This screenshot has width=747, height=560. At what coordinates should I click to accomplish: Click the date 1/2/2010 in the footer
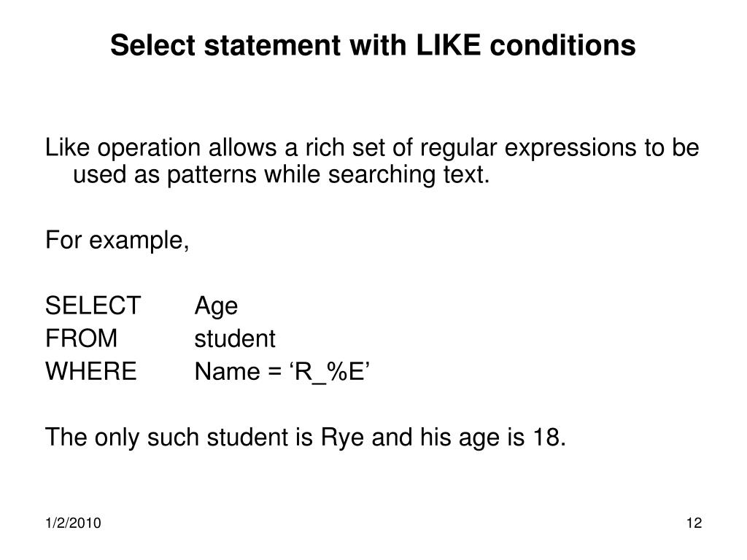pyautogui.click(x=73, y=524)
